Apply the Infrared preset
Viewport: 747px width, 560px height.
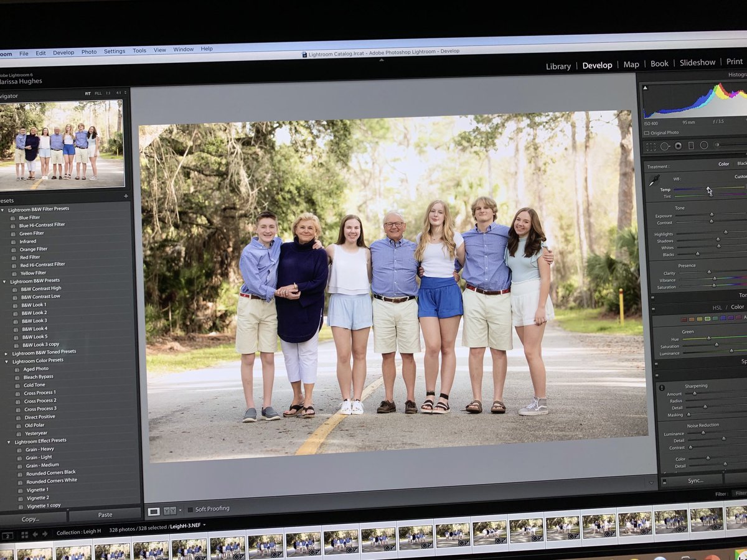(27, 241)
